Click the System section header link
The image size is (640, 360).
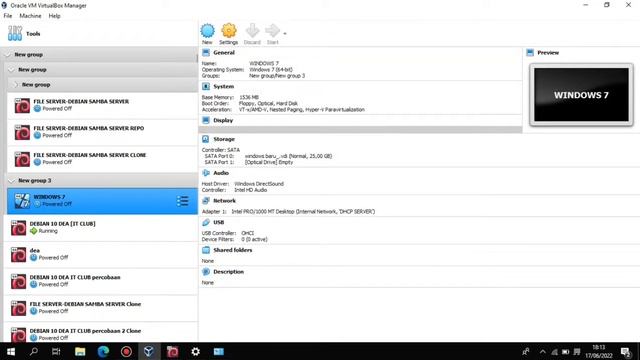pyautogui.click(x=223, y=87)
